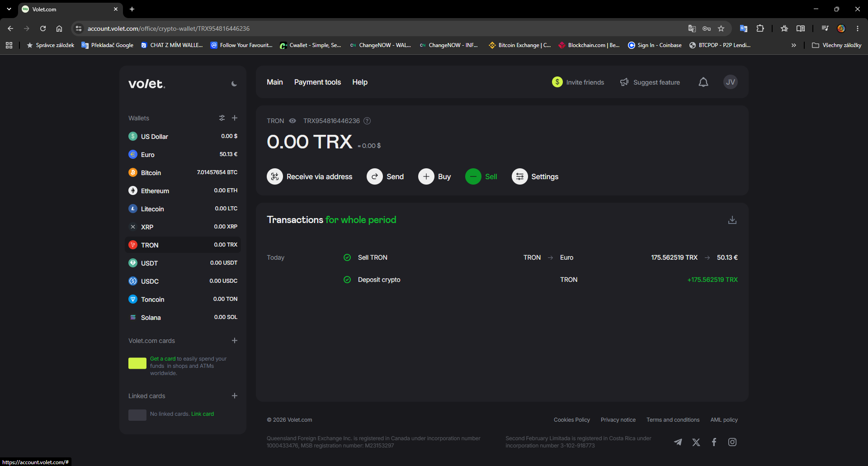The height and width of the screenshot is (466, 868).
Task: Open Help menu
Action: coord(360,82)
